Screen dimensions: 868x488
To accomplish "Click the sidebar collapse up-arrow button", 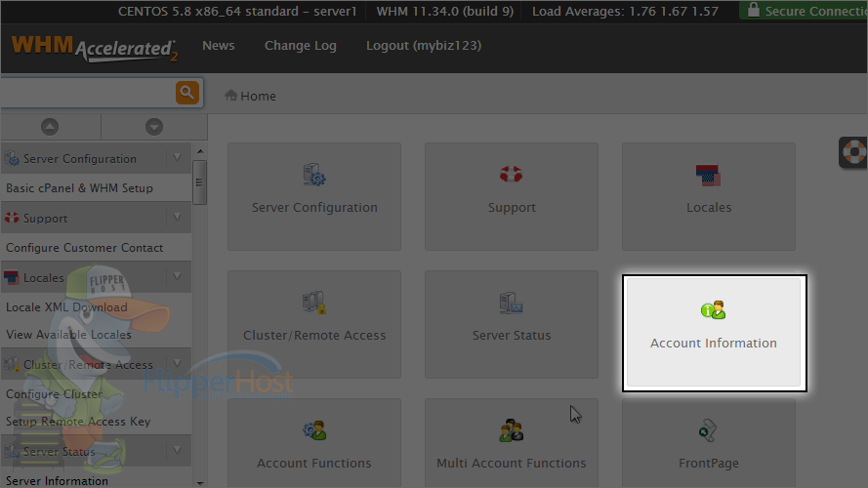I will click(50, 127).
